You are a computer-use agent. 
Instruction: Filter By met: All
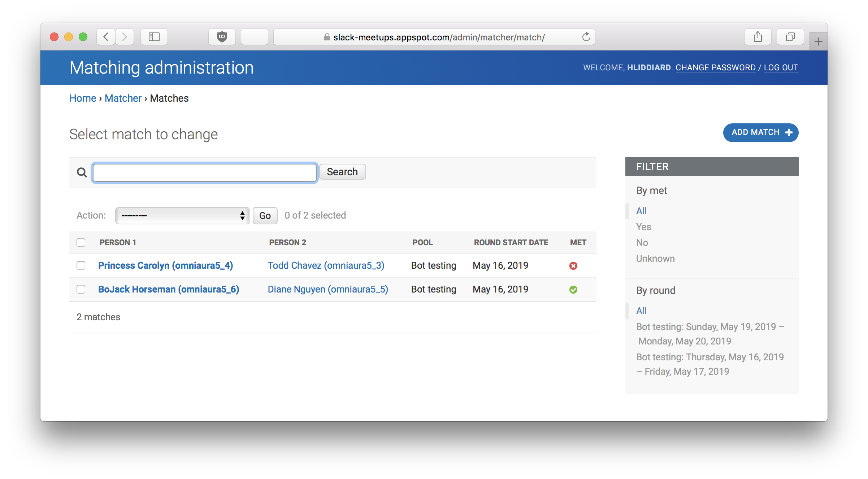641,211
